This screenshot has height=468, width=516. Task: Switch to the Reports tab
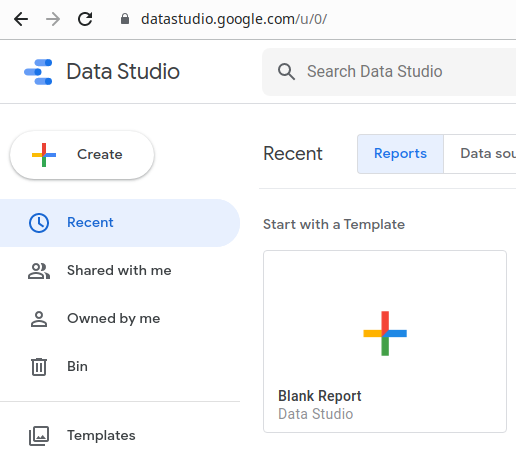[x=400, y=154]
